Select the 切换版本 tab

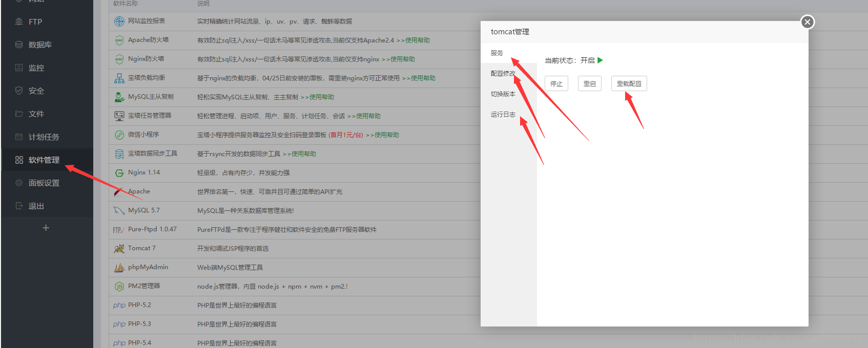click(509, 94)
